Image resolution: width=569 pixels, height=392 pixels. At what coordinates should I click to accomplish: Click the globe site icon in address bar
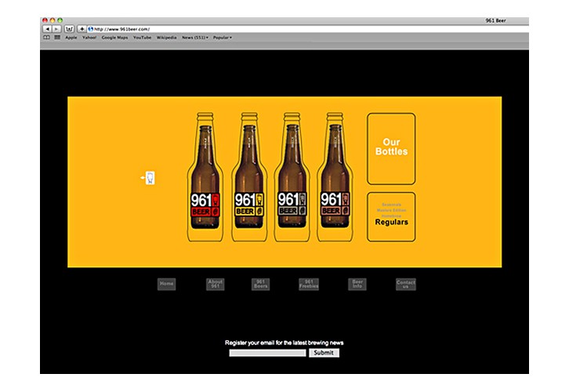(x=91, y=29)
